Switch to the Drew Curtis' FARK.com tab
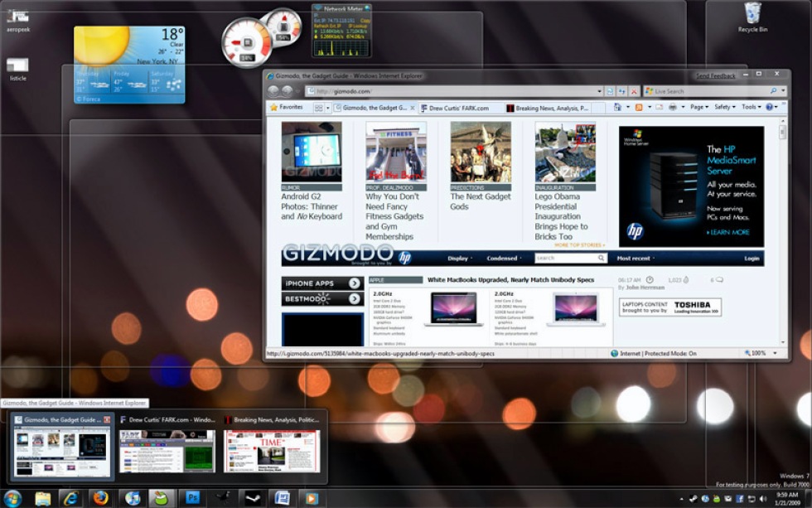The height and width of the screenshot is (508, 812). (460, 109)
